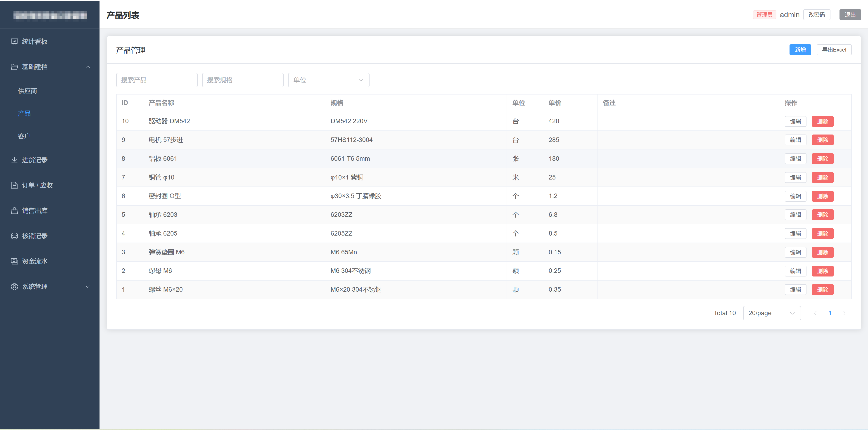Select page 1 in pagination

point(830,313)
